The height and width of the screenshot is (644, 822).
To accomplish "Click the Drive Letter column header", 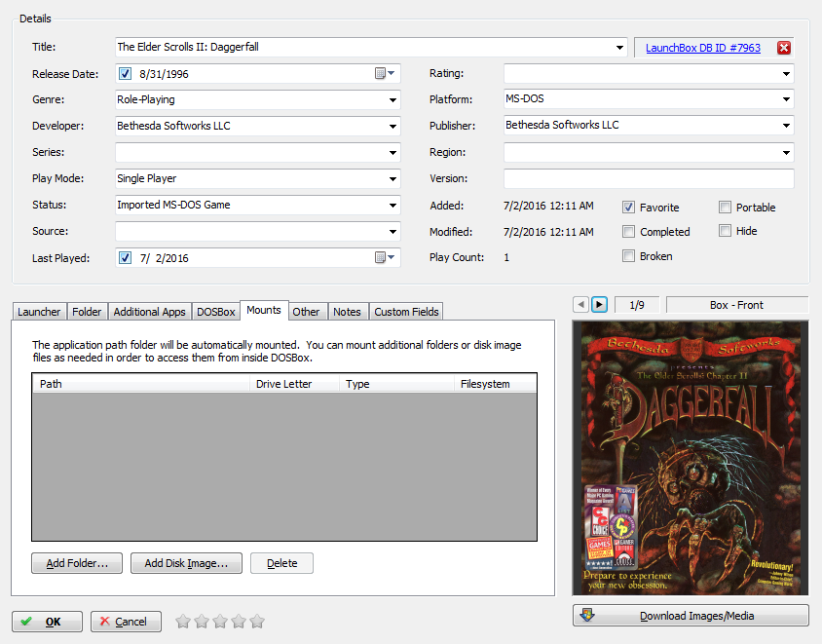I will pos(294,383).
